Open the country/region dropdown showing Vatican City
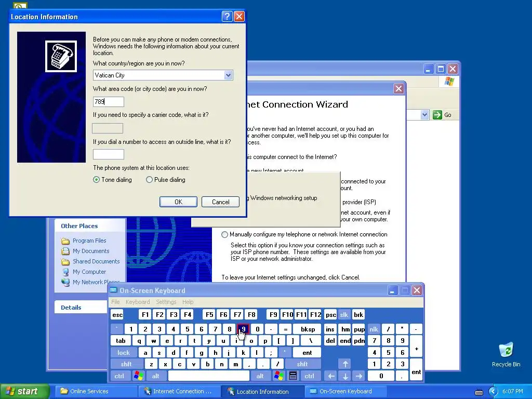Viewport: 532px width, 399px height. coord(229,75)
